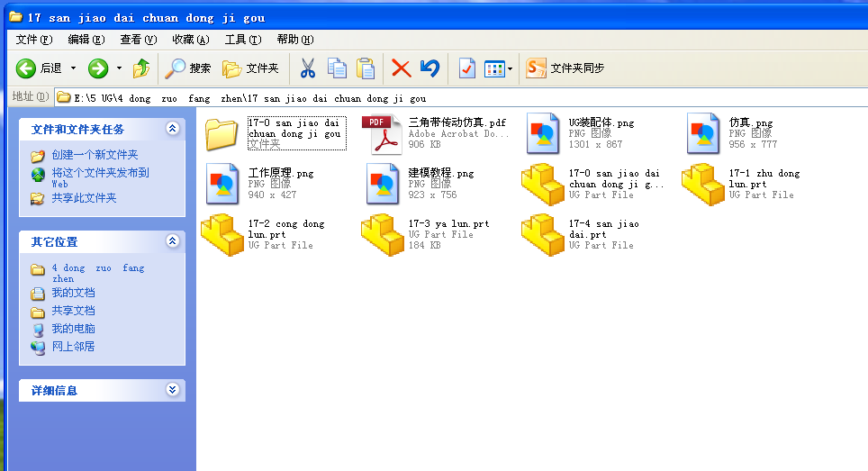Click the green Forward arrow button

coord(98,68)
